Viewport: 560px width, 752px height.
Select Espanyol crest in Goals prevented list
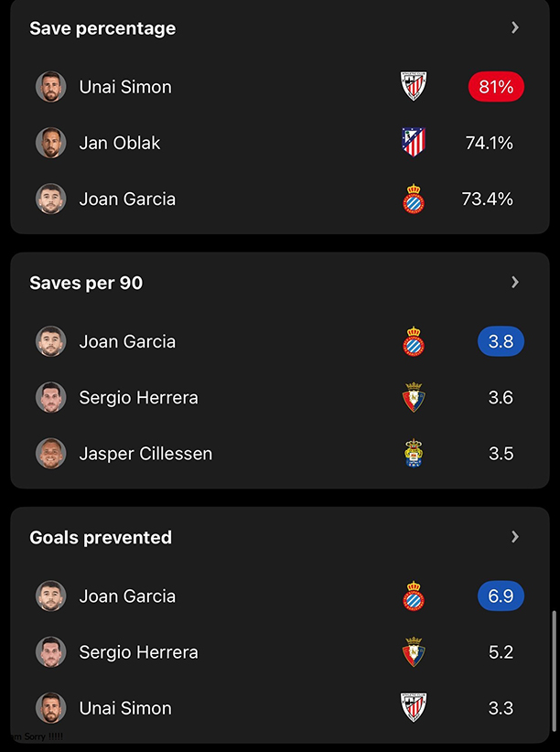(414, 596)
